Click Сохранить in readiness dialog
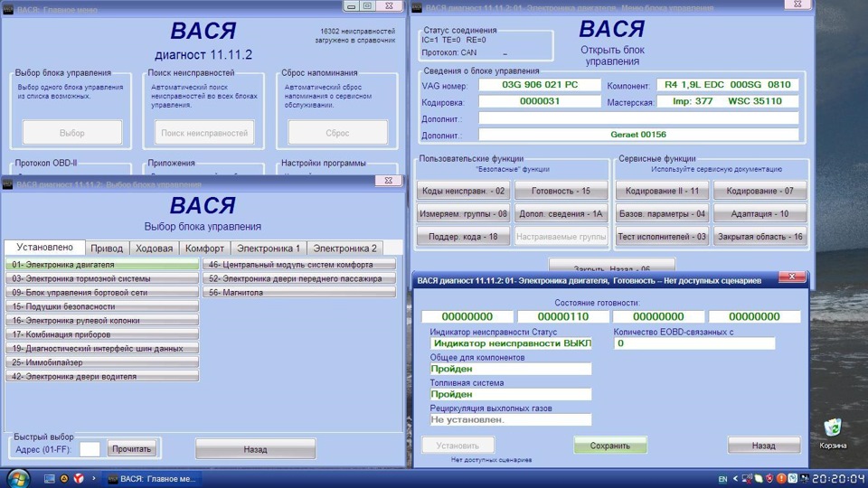The height and width of the screenshot is (488, 868). point(610,446)
